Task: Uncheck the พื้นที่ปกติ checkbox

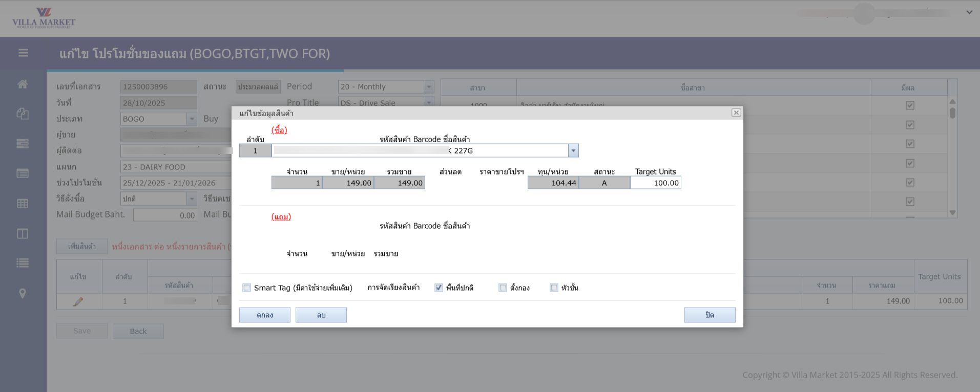Action: pyautogui.click(x=439, y=288)
